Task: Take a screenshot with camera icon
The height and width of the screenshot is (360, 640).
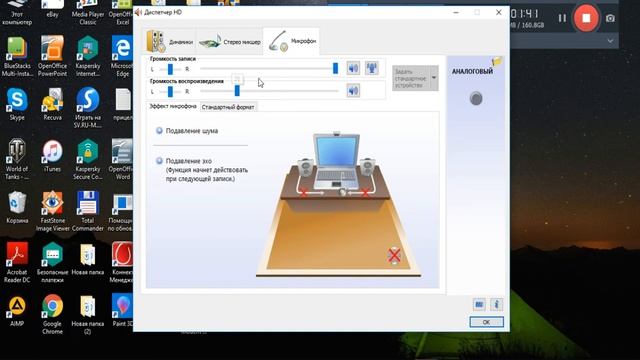Action: point(610,18)
